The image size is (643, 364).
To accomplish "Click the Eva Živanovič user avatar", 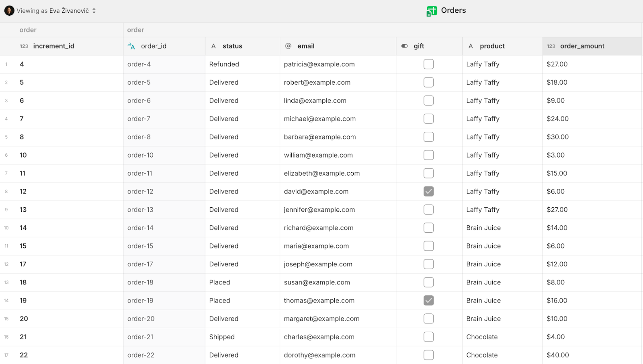I will [9, 11].
